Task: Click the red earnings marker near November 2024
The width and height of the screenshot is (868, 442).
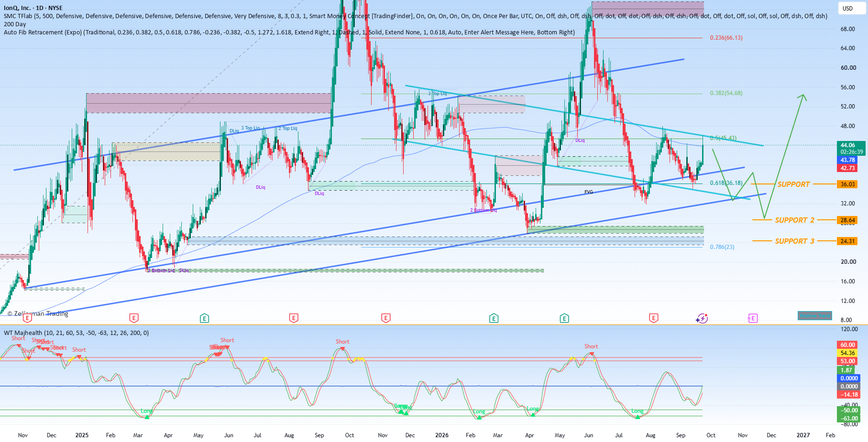Action: click(x=27, y=318)
